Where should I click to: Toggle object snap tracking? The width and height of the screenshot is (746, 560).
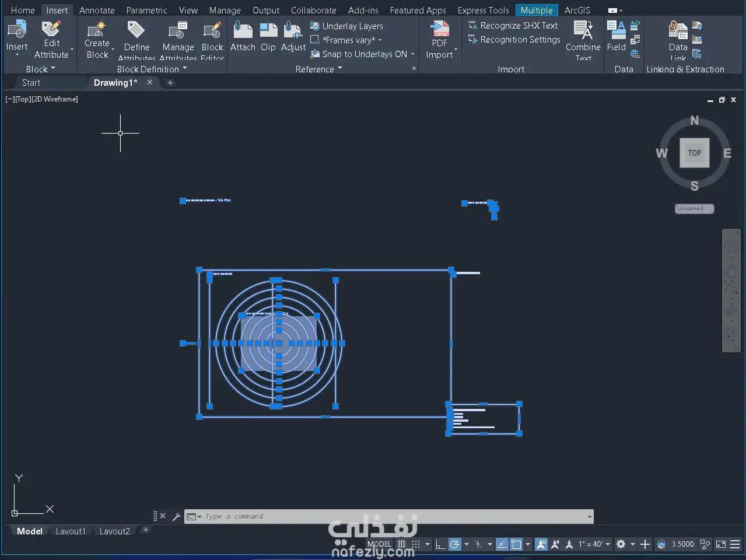pyautogui.click(x=502, y=544)
